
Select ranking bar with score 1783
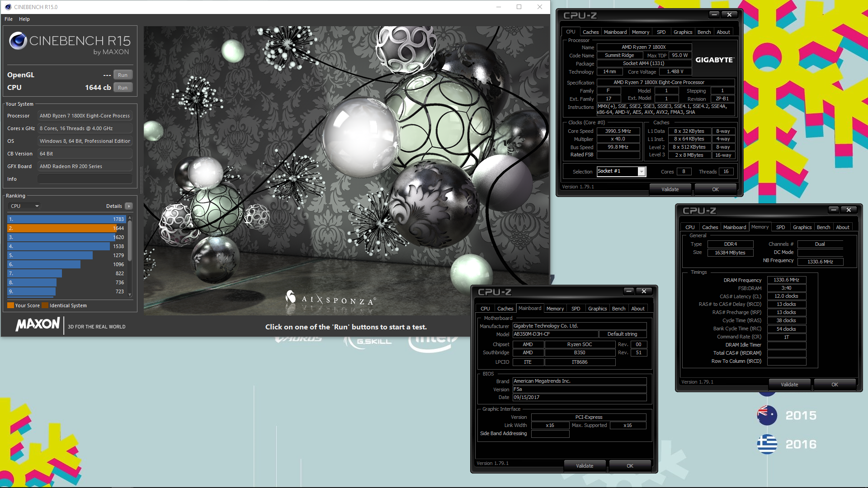[x=66, y=219]
